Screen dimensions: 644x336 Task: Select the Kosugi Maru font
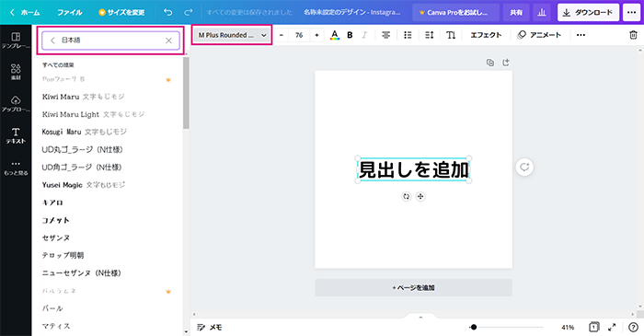pos(85,132)
